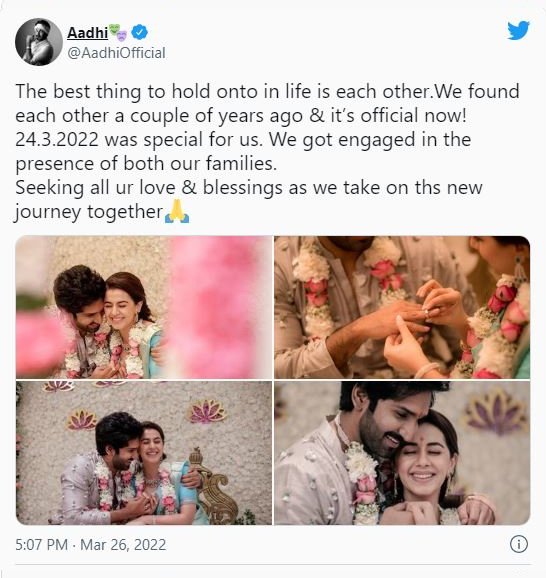Open the 5:07 PM timestamp link
The image size is (546, 578).
point(41,544)
